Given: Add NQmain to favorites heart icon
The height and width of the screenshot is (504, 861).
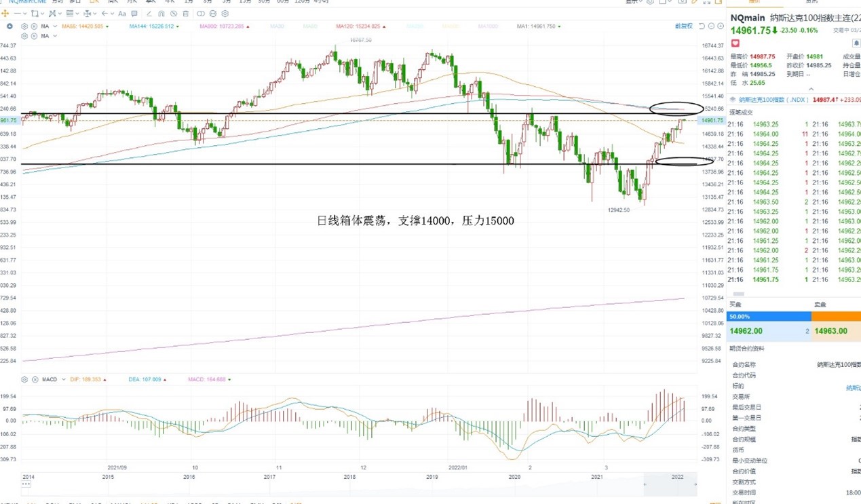Looking at the screenshot, I should pos(735,43).
